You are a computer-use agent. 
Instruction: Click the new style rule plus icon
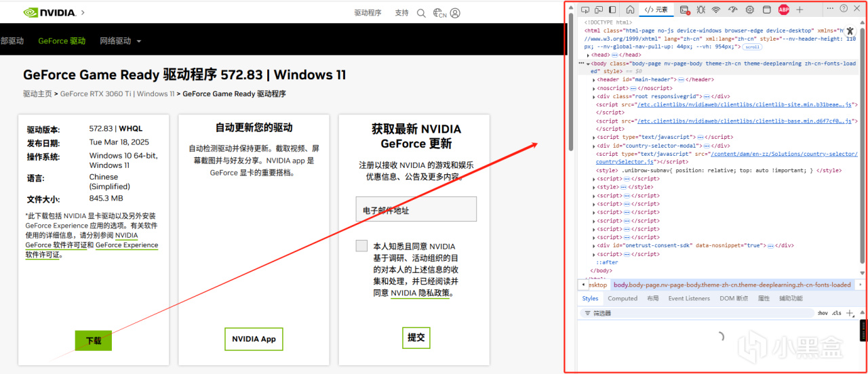850,313
